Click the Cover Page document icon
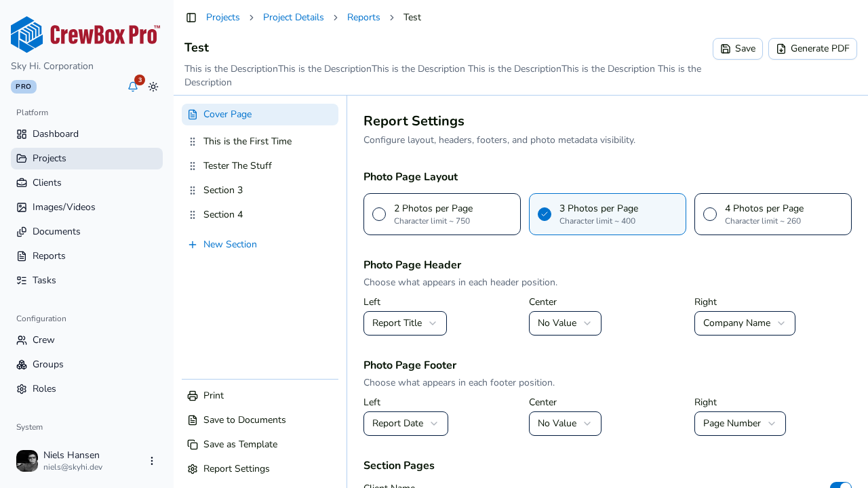868x488 pixels. [193, 115]
